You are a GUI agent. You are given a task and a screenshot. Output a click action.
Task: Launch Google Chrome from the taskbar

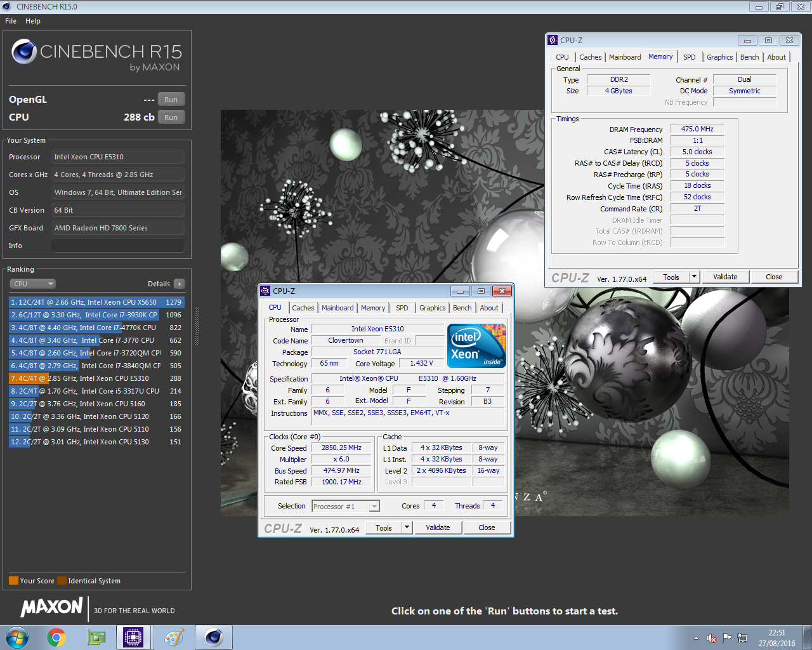coord(56,637)
